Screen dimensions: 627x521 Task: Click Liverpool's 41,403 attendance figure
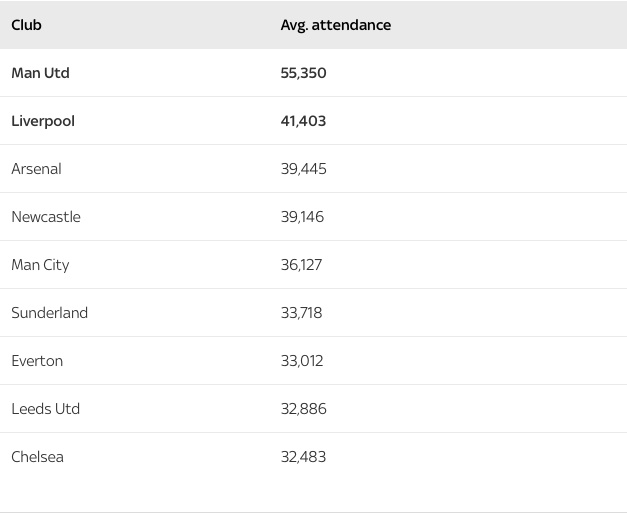[x=303, y=121]
